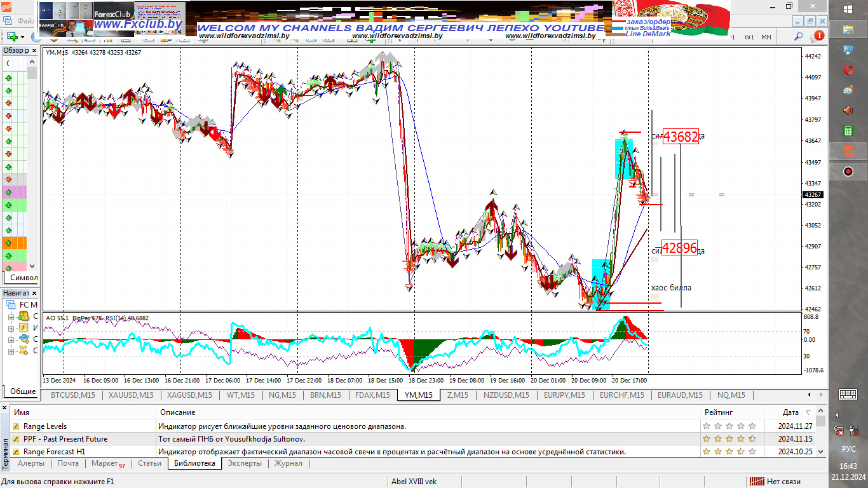Image resolution: width=868 pixels, height=488 pixels.
Task: Open the search magnifier in toolbar
Action: [x=798, y=37]
